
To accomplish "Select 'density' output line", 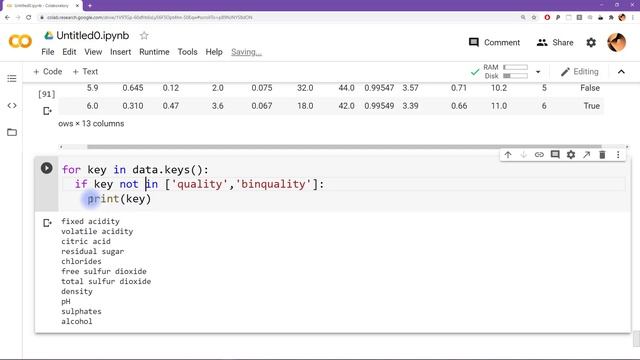I will click(x=77, y=291).
